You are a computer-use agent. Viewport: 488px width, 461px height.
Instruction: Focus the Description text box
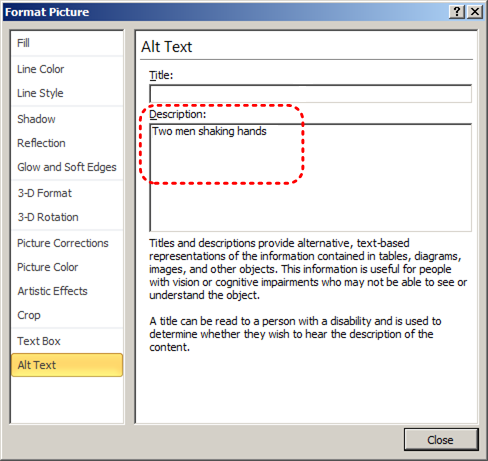(310, 178)
